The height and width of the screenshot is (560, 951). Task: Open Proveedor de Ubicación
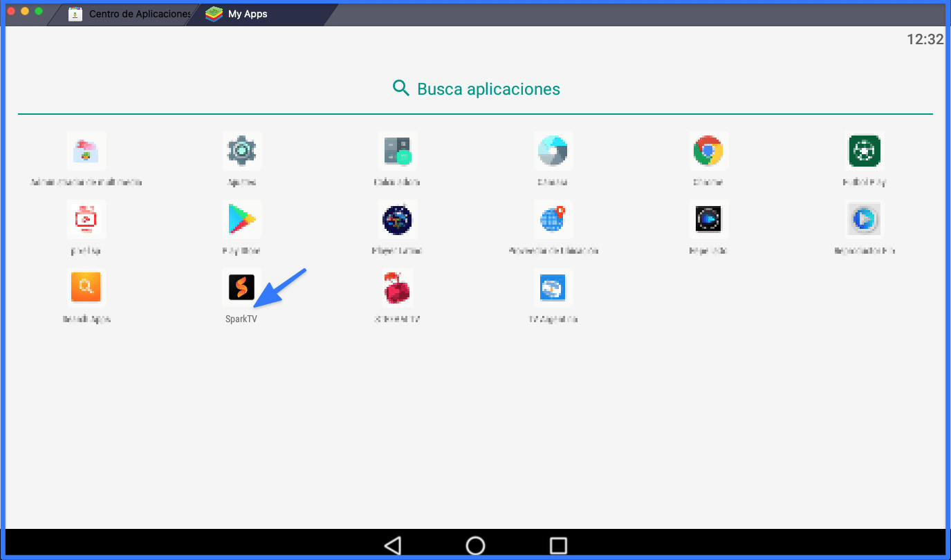pyautogui.click(x=553, y=219)
